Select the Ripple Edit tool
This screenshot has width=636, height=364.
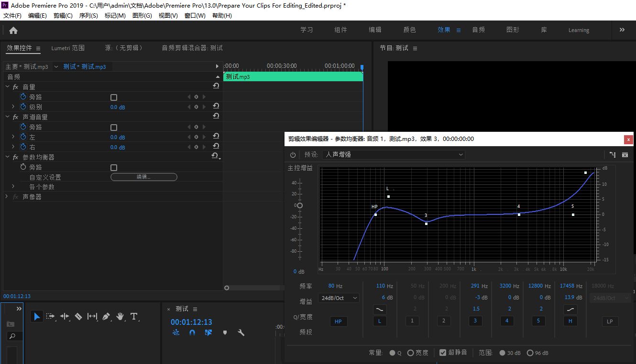click(x=65, y=316)
